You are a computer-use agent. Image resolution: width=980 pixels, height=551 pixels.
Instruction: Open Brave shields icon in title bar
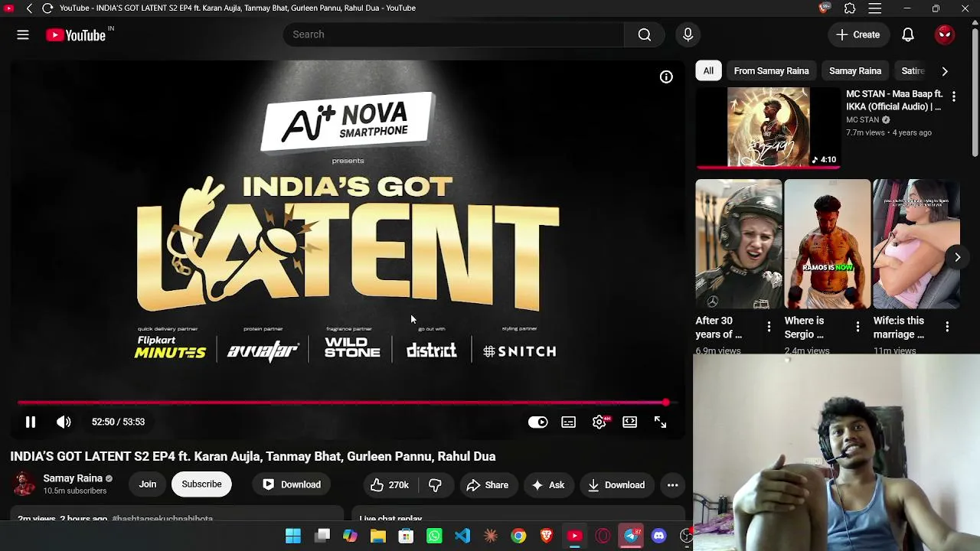pyautogui.click(x=825, y=8)
